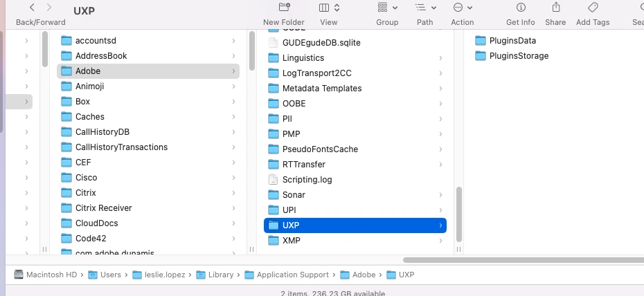This screenshot has width=644, height=296.
Task: Select the Sonar folder icon
Action: pyautogui.click(x=274, y=195)
